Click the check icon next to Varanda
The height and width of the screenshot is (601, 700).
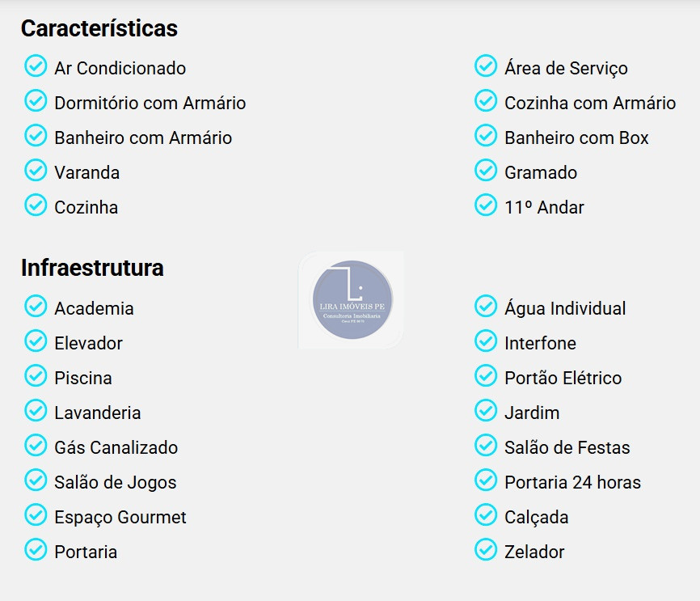[36, 170]
